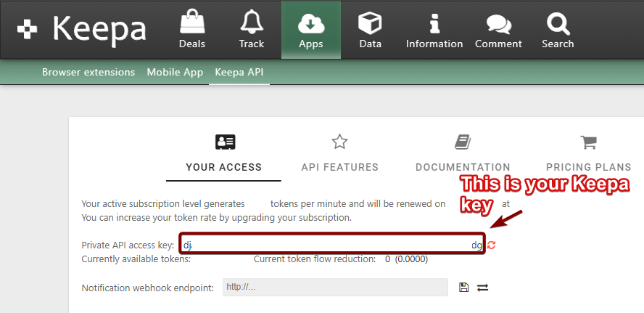Click 'Notification webhook endpoint:' label
The width and height of the screenshot is (644, 313).
click(x=148, y=288)
